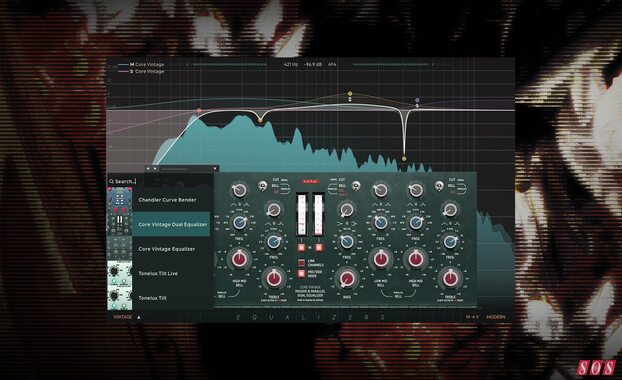This screenshot has height=380, width=622.
Task: Click the right treble blue FREQ knob
Action: tap(450, 242)
